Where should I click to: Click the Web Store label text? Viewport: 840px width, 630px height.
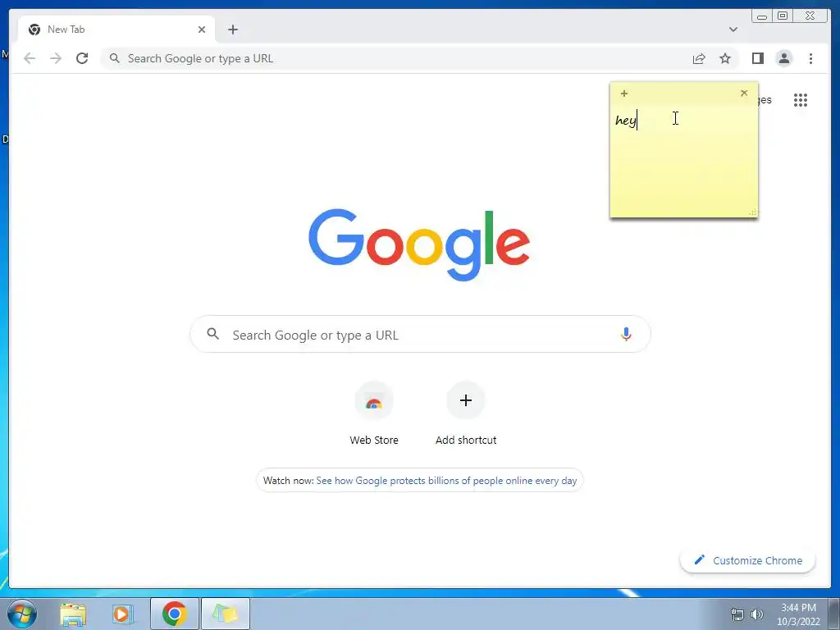(374, 440)
